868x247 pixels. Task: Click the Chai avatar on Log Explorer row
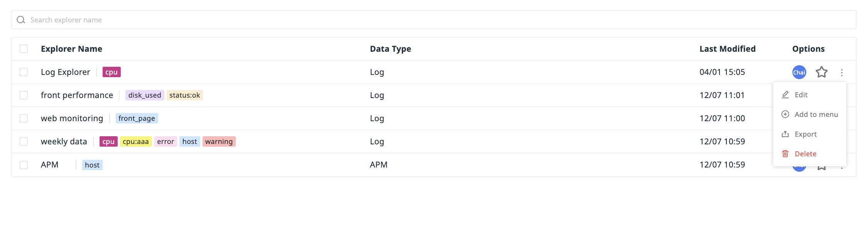point(799,72)
